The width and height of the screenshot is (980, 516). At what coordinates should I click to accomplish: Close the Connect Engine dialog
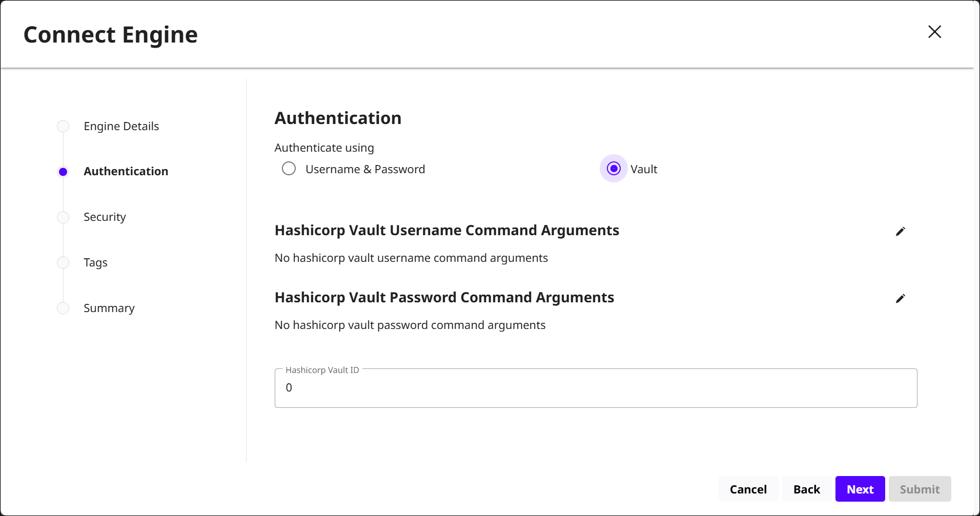tap(934, 32)
